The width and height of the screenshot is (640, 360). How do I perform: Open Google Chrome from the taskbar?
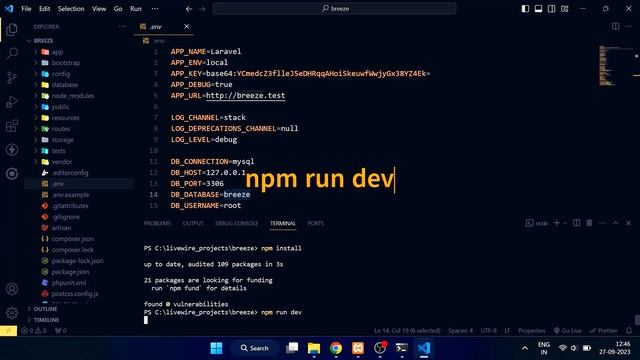pyautogui.click(x=336, y=348)
